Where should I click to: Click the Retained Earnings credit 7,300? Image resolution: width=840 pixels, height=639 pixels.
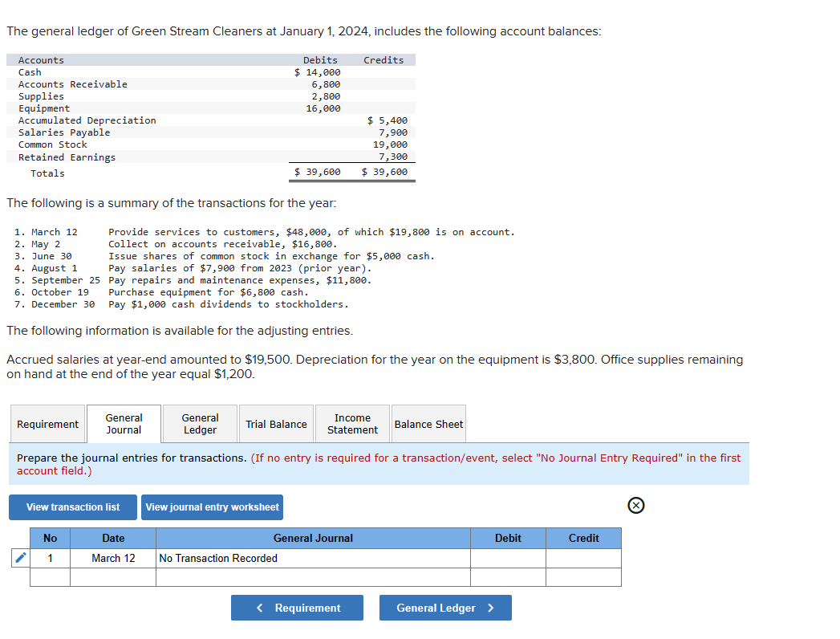point(392,157)
